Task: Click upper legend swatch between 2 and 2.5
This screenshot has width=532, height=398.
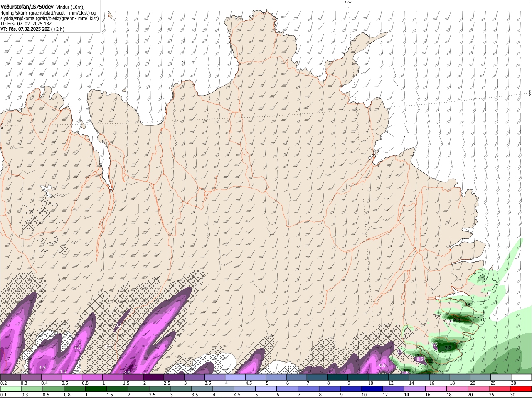Action: click(154, 377)
